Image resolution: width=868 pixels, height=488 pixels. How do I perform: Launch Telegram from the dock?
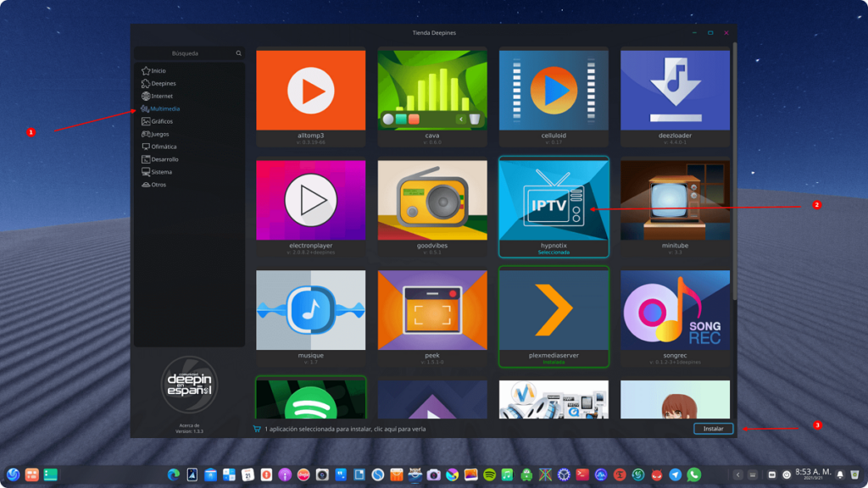point(676,474)
